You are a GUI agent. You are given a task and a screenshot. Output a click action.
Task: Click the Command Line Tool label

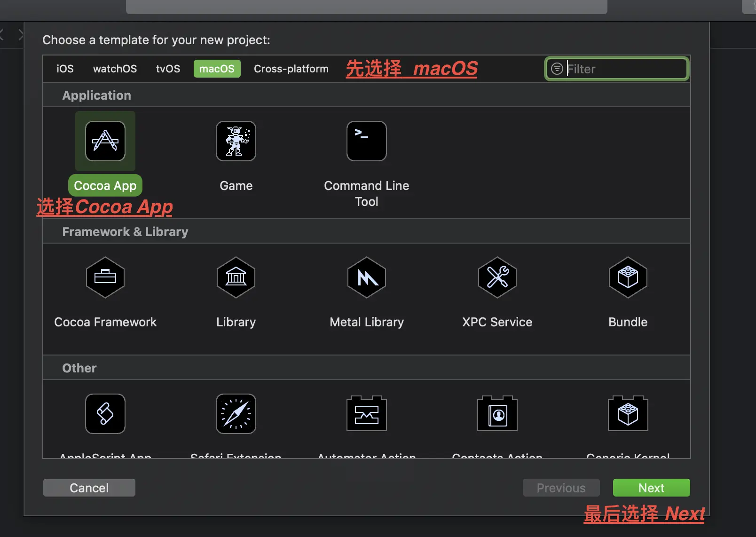367,194
